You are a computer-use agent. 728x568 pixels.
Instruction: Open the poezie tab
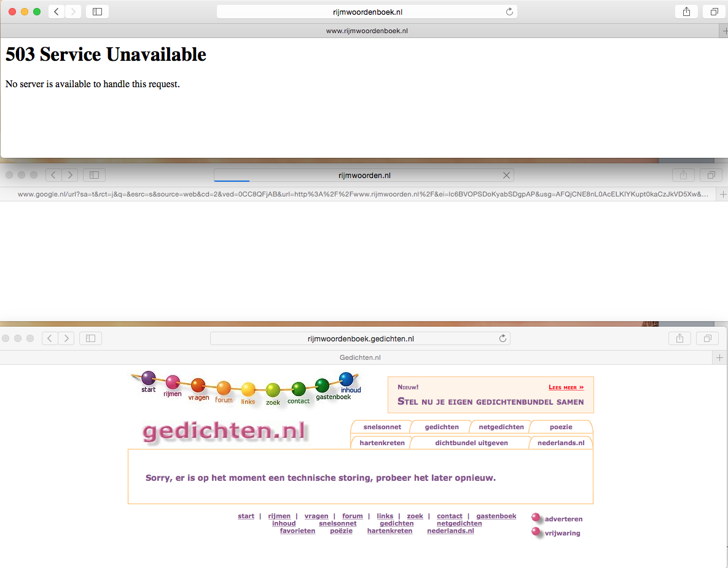tap(561, 427)
